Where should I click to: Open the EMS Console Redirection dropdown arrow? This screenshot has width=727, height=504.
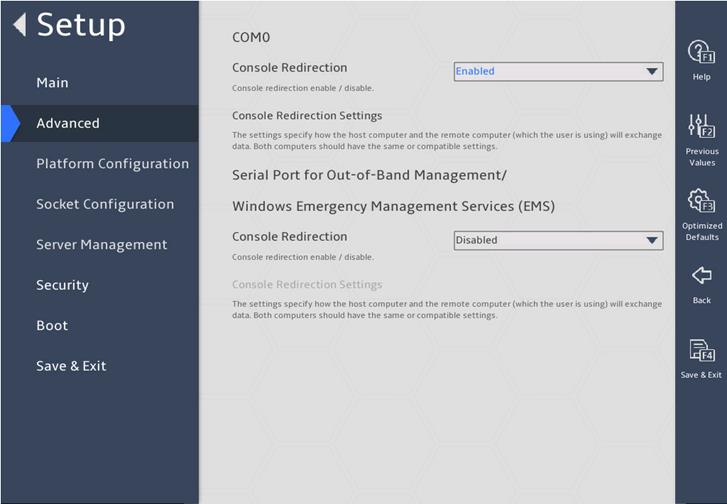[652, 240]
